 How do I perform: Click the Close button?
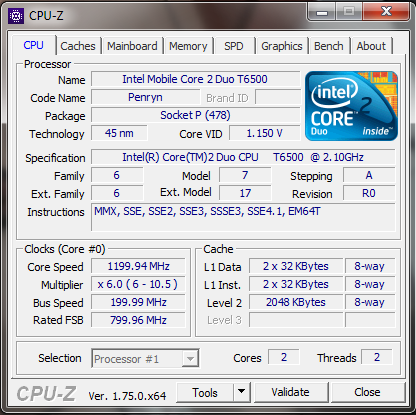pos(367,392)
